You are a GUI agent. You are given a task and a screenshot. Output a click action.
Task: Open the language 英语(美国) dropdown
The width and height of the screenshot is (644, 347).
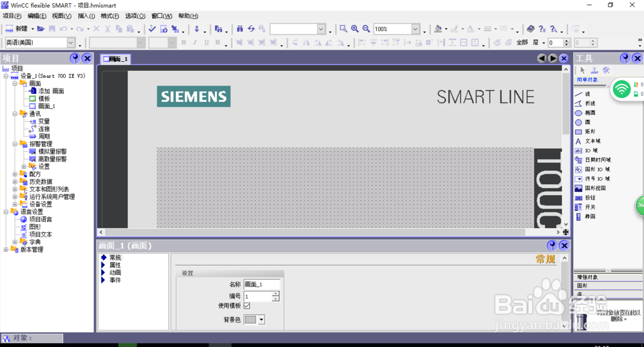(71, 42)
